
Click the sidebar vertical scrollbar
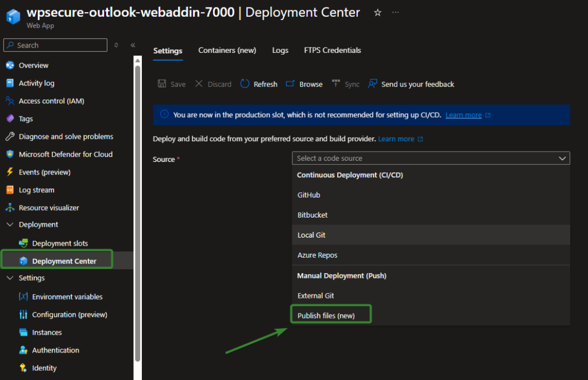click(137, 212)
